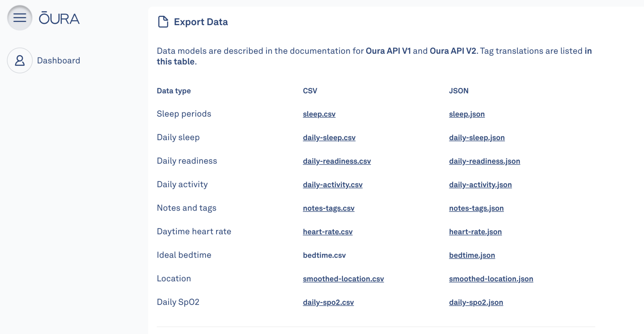This screenshot has width=644, height=334.
Task: Download heart-rate.json file
Action: coord(475,232)
